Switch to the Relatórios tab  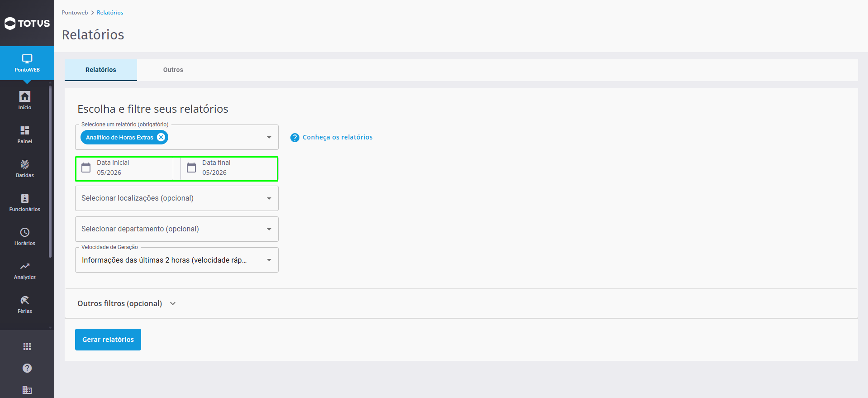coord(101,70)
